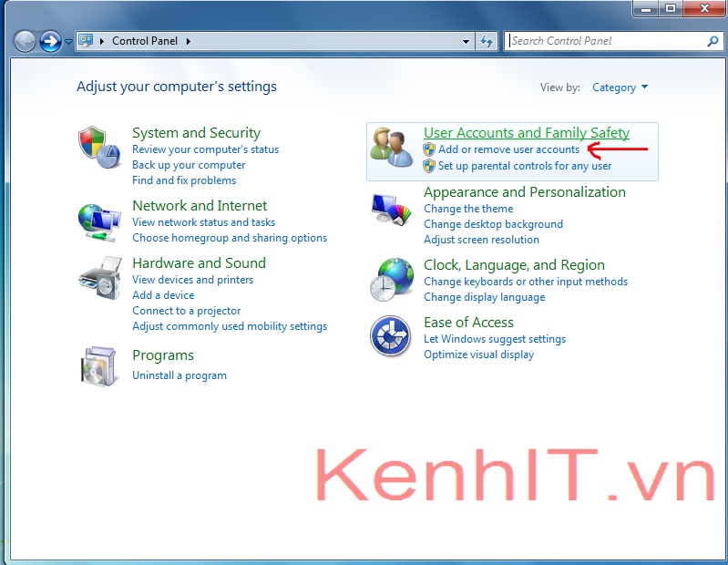Open the Appearance and Personalization monitor icon
The height and width of the screenshot is (565, 728).
pos(392,210)
